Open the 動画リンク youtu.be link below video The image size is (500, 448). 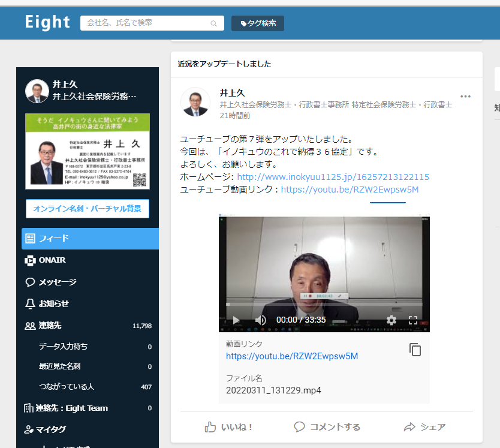(x=292, y=356)
